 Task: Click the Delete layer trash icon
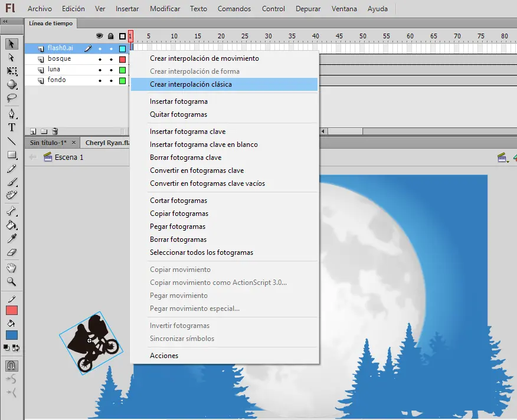55,131
